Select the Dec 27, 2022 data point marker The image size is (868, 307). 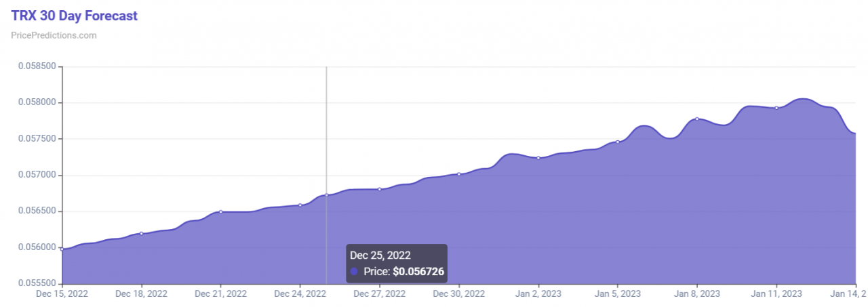(x=379, y=189)
